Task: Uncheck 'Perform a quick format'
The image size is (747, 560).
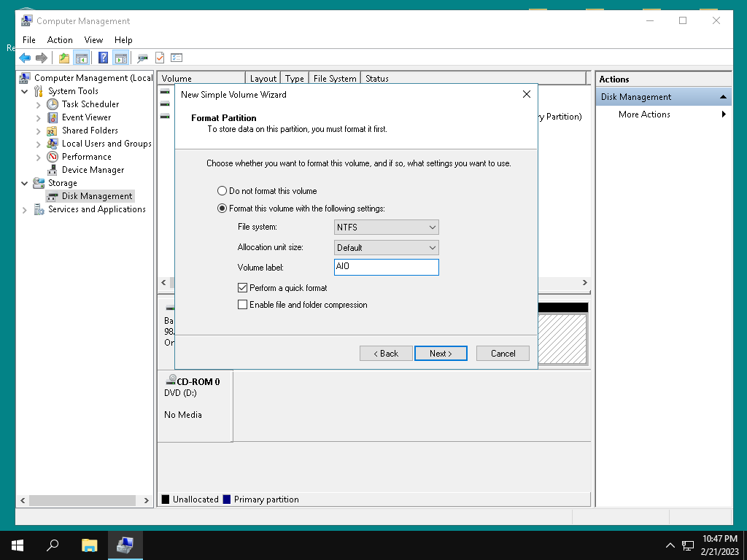Action: (243, 288)
